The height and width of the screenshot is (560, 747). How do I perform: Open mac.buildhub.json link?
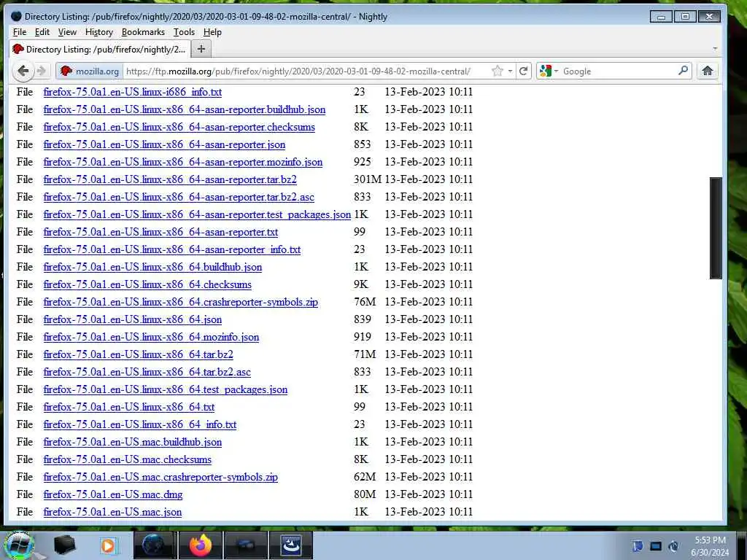coord(133,442)
